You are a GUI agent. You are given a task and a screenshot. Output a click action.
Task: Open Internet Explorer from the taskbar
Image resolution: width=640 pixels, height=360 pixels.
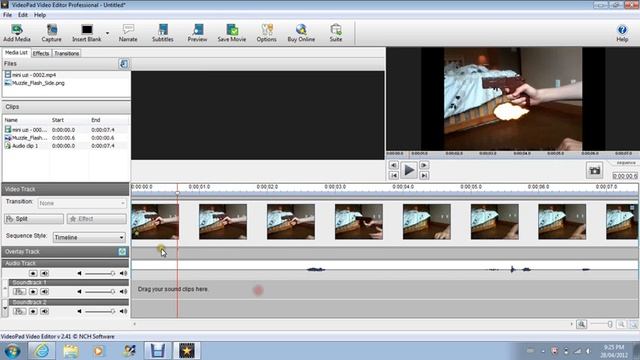point(42,351)
